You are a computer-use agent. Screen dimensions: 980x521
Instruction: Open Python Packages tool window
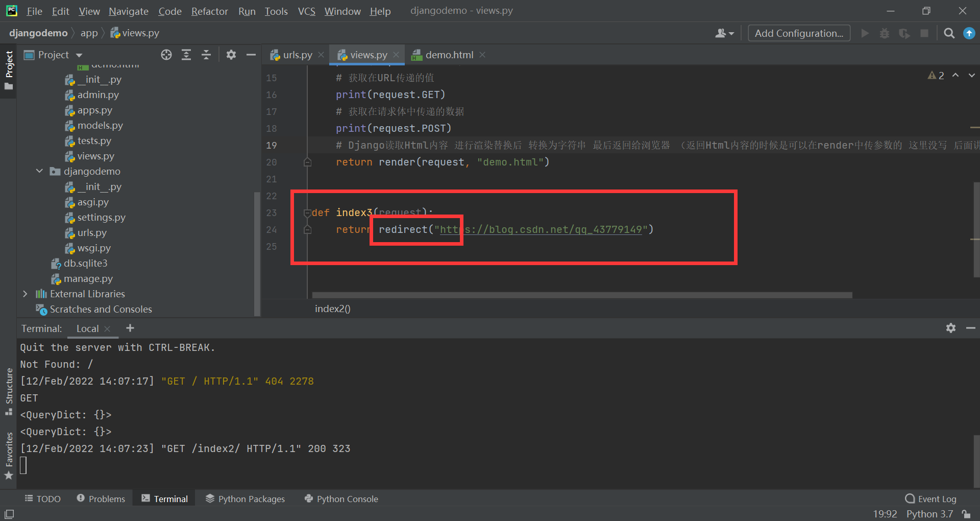[245, 499]
